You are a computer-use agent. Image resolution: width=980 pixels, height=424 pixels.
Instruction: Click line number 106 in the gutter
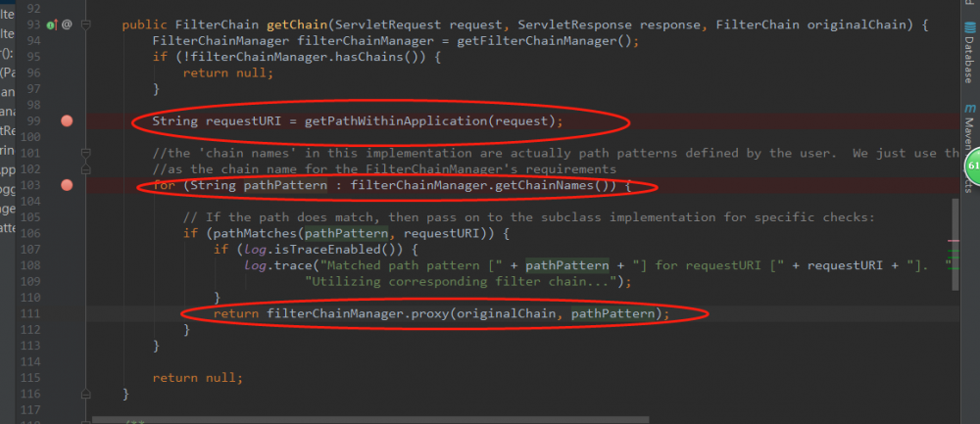[x=30, y=234]
